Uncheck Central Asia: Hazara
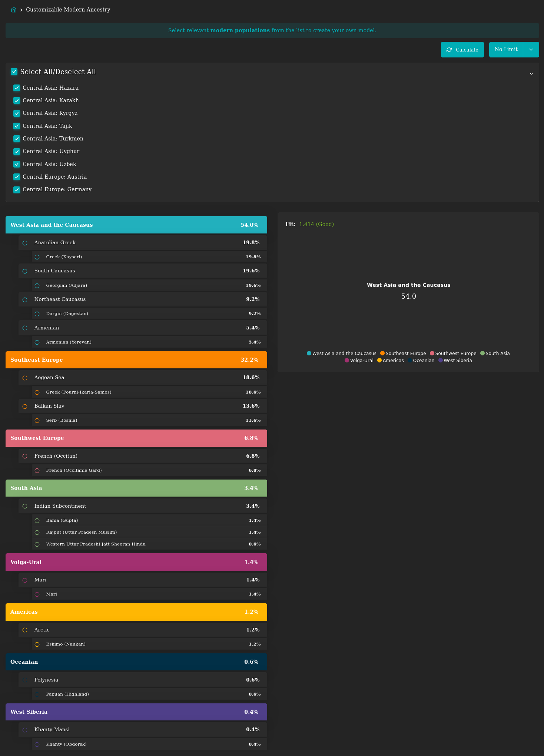Image resolution: width=544 pixels, height=756 pixels. click(x=17, y=88)
